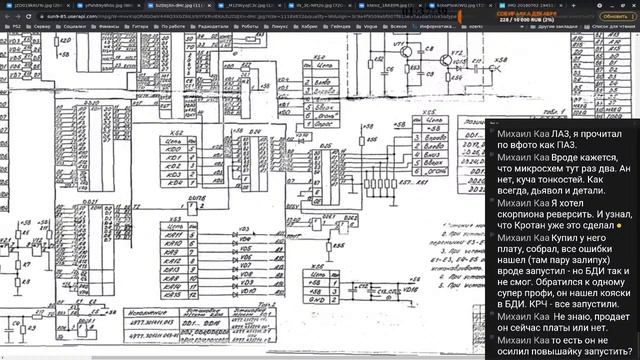
Task: Click the chat message about повышайку запустить
Action: click(x=564, y=346)
